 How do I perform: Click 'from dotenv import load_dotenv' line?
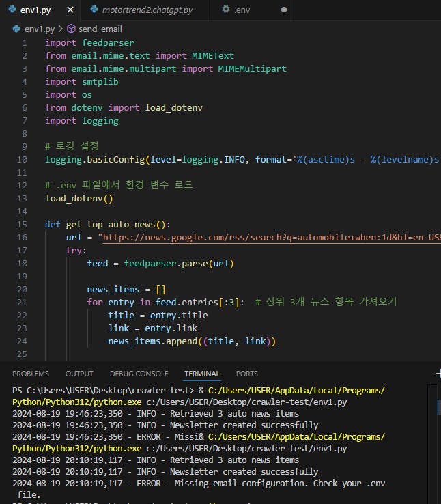pyautogui.click(x=124, y=108)
